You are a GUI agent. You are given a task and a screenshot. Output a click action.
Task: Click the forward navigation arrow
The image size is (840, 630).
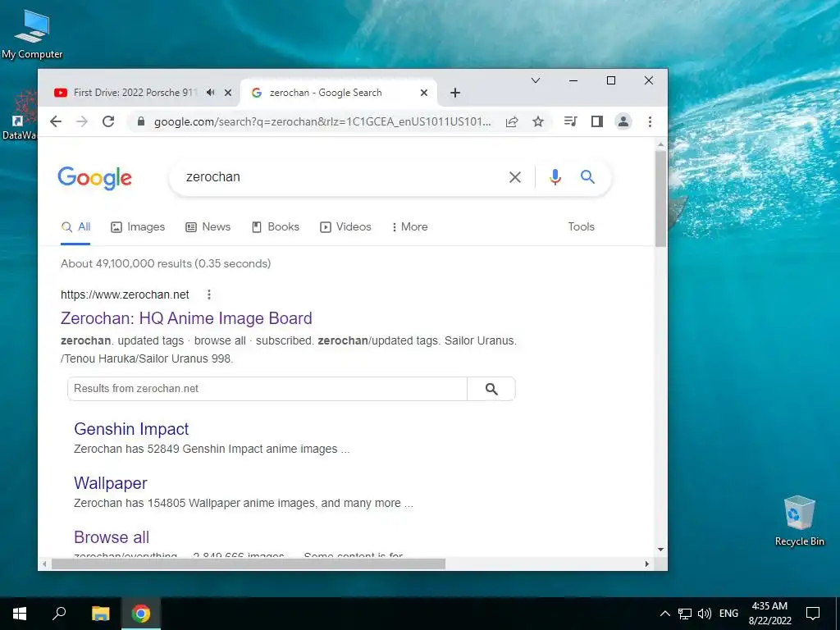click(x=82, y=121)
